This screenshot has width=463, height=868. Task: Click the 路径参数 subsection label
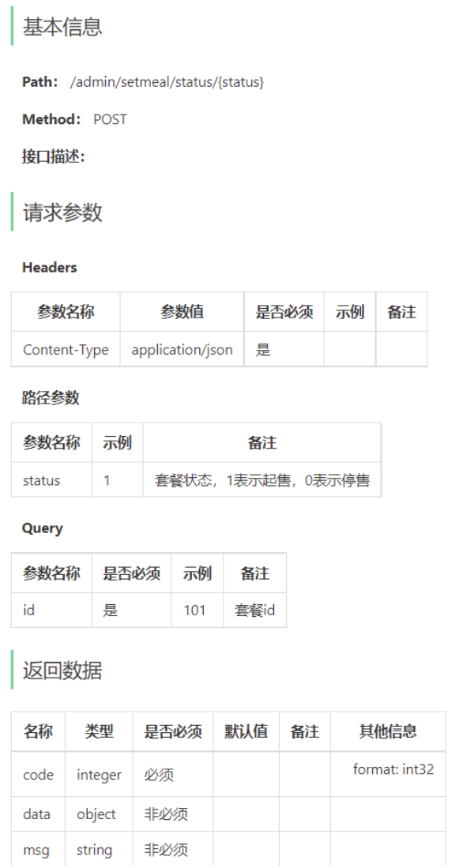(51, 397)
